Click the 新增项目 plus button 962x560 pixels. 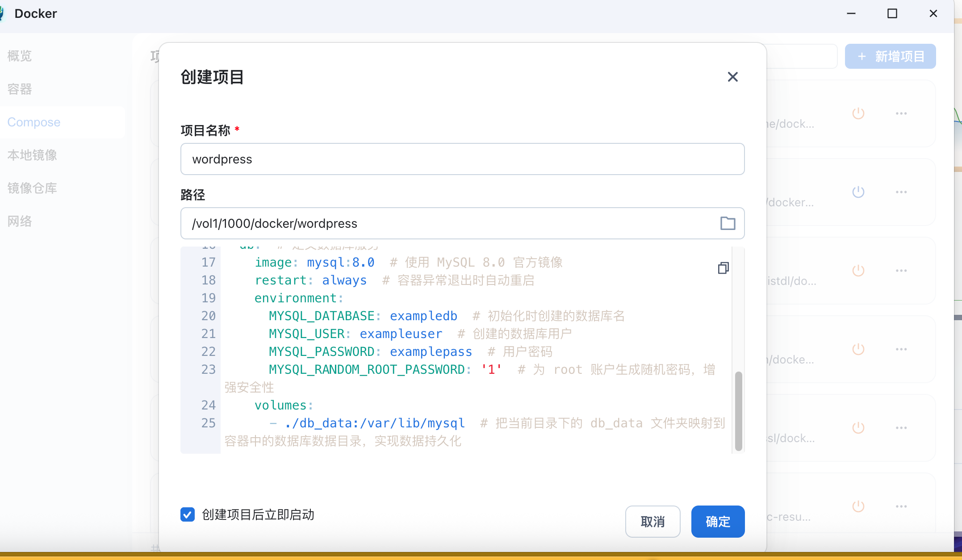click(890, 56)
